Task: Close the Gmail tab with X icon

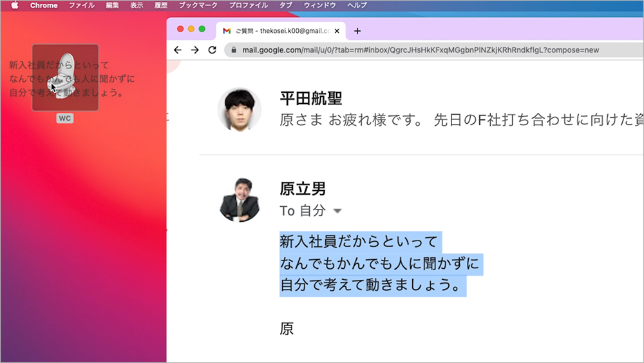Action: point(337,31)
